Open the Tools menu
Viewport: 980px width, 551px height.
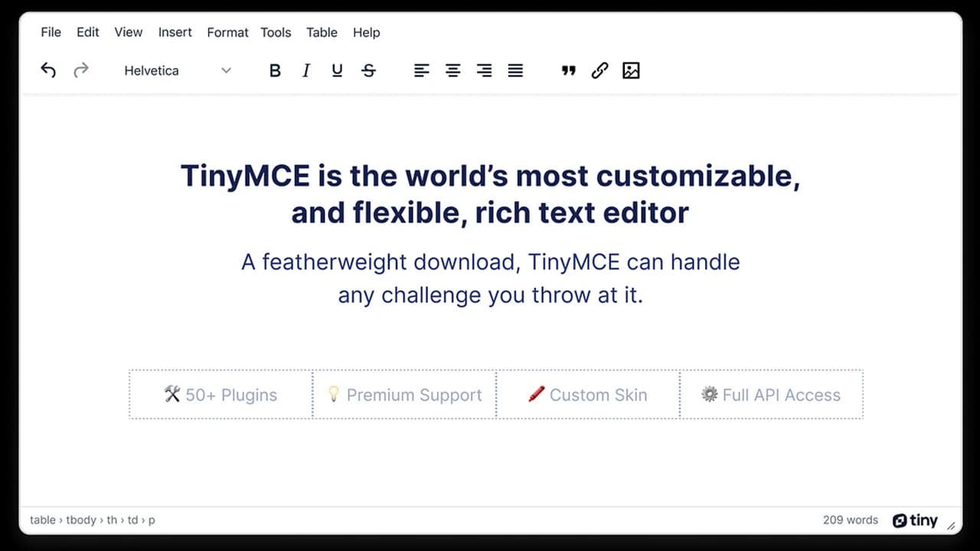point(276,32)
